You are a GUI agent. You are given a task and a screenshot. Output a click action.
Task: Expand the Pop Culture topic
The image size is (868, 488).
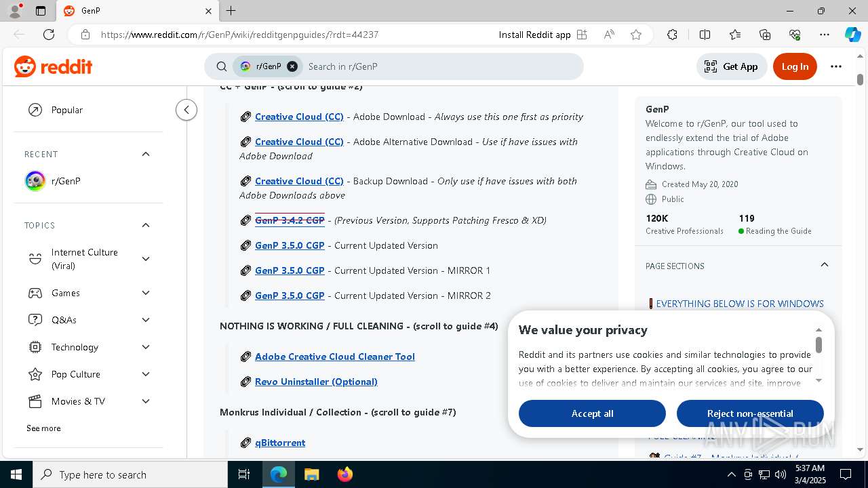(x=146, y=374)
